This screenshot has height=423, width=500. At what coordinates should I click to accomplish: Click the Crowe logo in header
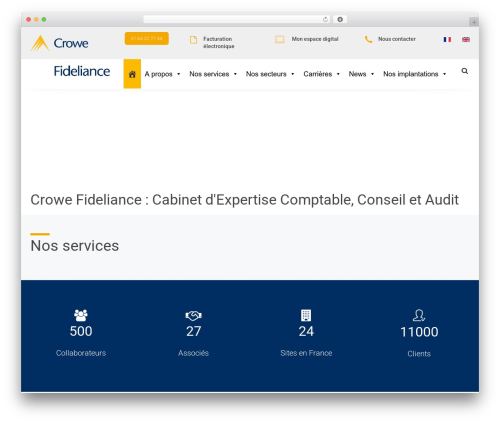click(59, 43)
